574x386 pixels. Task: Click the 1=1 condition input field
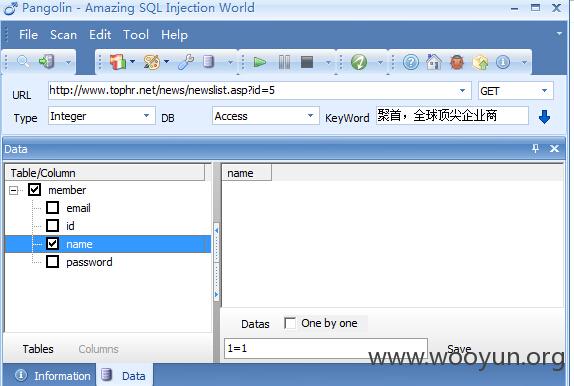[326, 348]
